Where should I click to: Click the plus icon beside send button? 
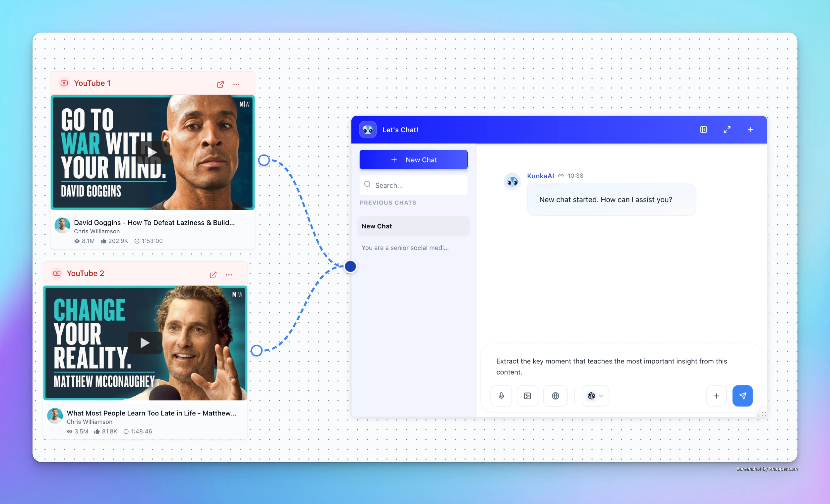click(716, 396)
